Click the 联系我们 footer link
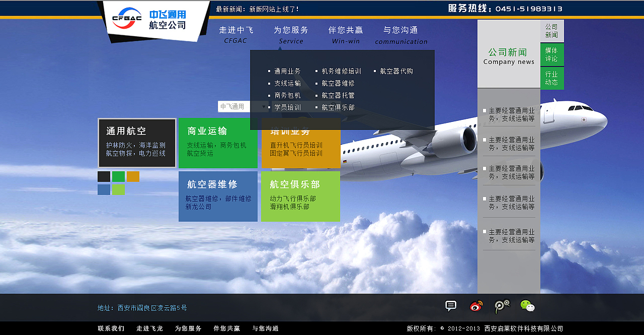The image size is (644, 335). point(111,328)
